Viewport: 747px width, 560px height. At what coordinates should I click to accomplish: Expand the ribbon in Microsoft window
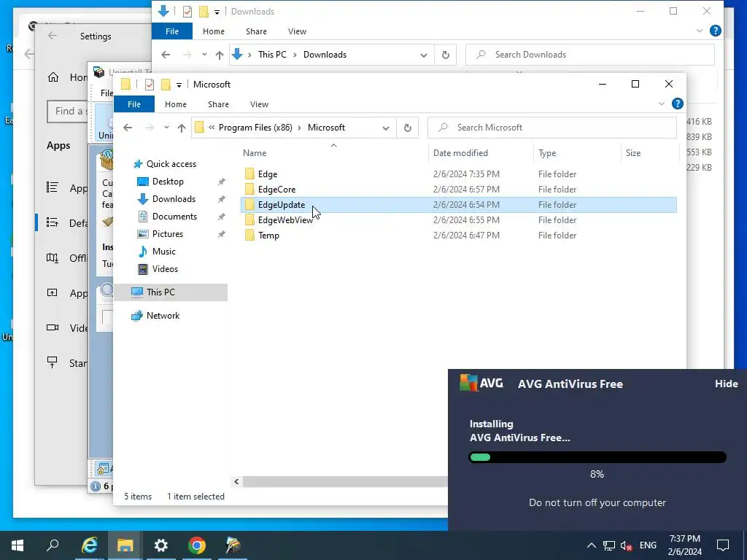tap(661, 104)
